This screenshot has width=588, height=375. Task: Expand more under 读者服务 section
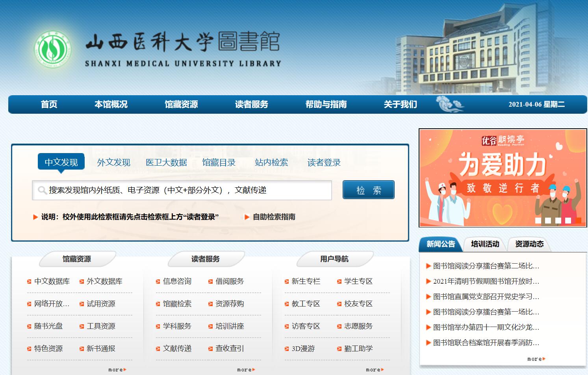click(246, 370)
